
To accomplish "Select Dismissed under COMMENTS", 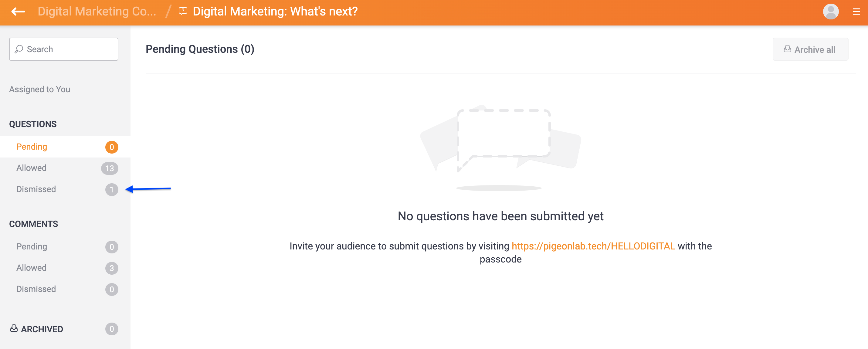I will [36, 289].
